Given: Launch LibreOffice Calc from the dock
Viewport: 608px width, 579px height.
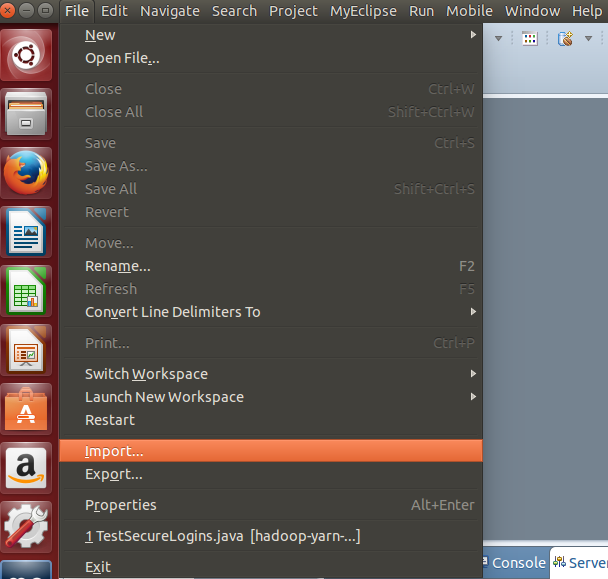Looking at the screenshot, I should 28,292.
